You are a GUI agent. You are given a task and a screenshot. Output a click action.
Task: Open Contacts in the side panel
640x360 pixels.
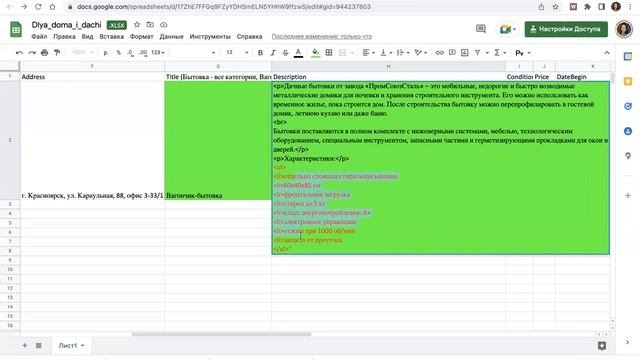(x=628, y=131)
